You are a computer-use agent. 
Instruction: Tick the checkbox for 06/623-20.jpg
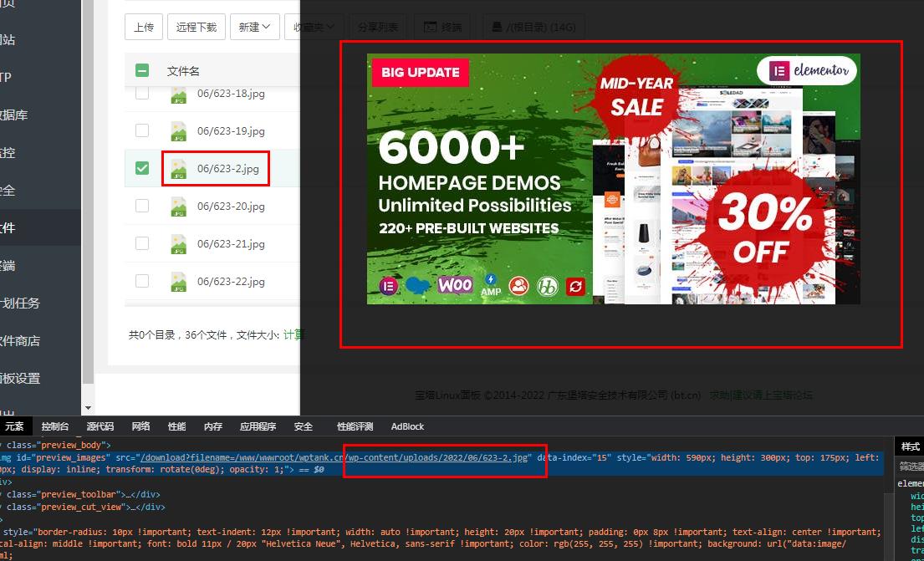[142, 206]
